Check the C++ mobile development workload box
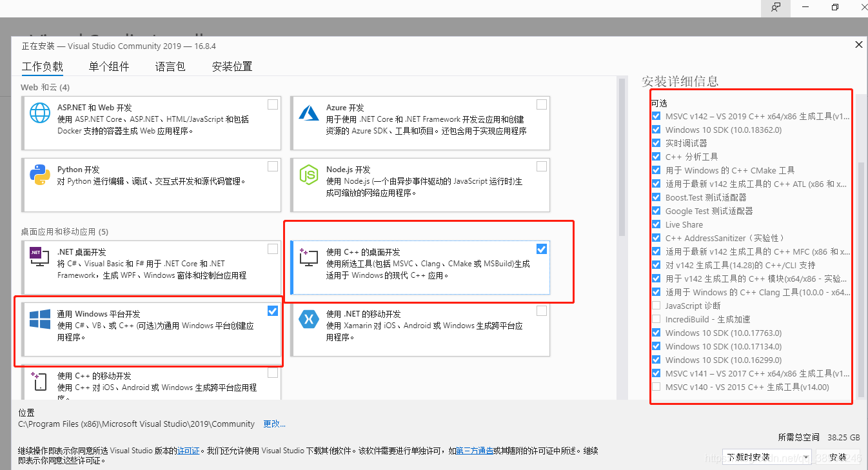868x470 pixels. [x=273, y=373]
